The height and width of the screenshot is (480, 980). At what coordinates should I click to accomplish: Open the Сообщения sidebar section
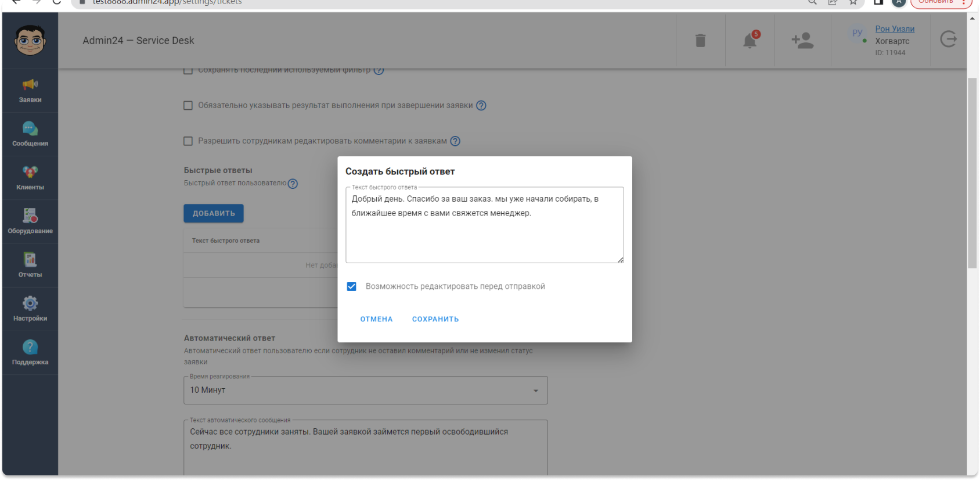click(x=30, y=134)
